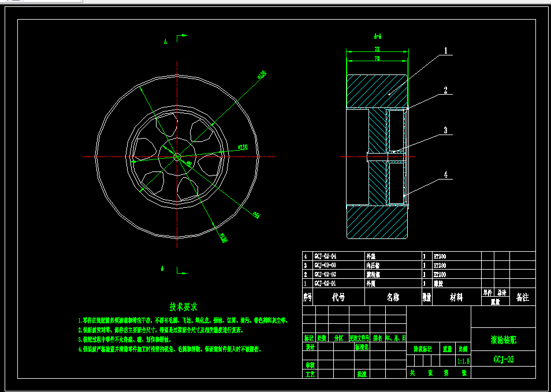Image resolution: width=551 pixels, height=392 pixels.
Task: Select the 技术要求 heading text
Action: click(183, 307)
